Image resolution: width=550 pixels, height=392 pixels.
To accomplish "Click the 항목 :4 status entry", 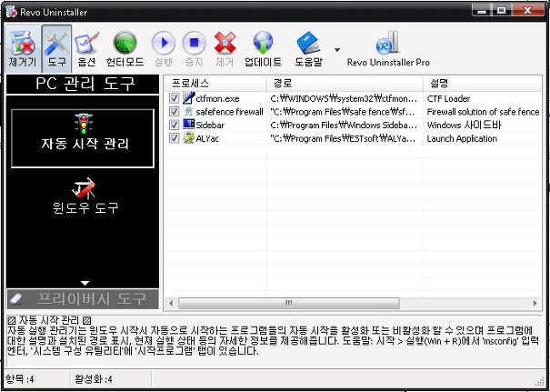I will (x=20, y=379).
